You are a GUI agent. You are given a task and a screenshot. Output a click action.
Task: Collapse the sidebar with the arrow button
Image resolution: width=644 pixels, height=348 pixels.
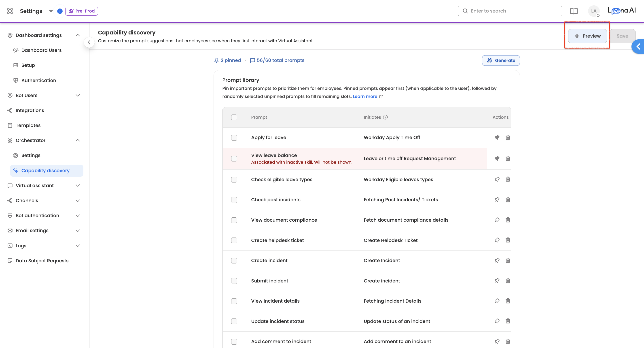click(x=89, y=42)
